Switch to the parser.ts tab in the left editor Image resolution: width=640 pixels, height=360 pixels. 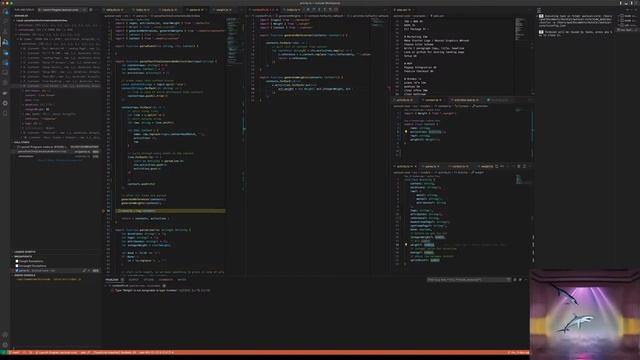tap(195, 9)
